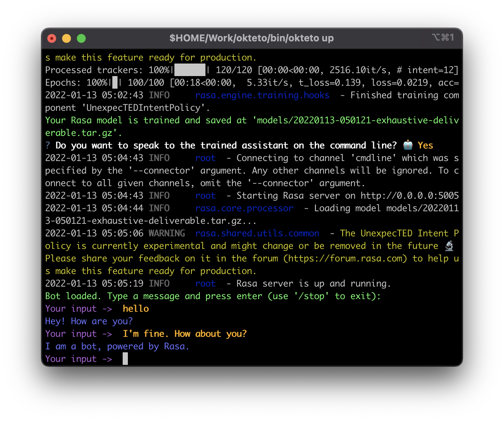The width and height of the screenshot is (504, 421).
Task: Open the https://forum.rasa.com forum link
Action: 345,259
